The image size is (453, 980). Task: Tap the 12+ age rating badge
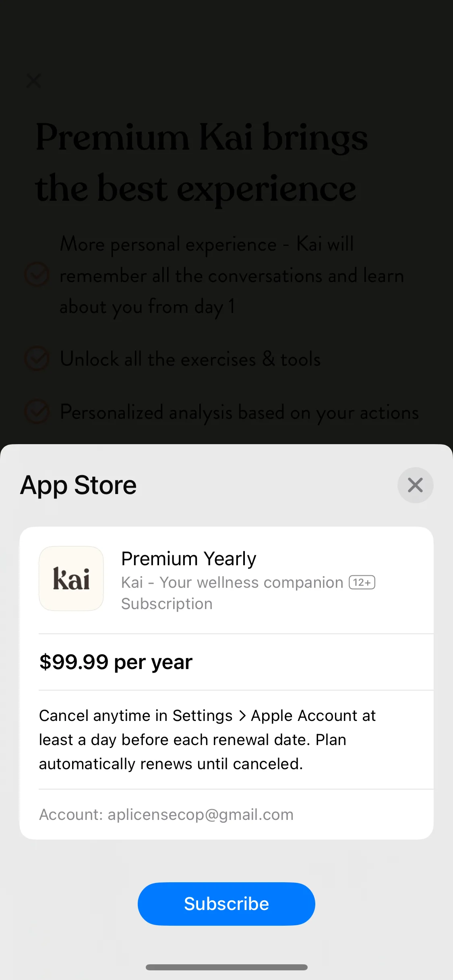tap(362, 582)
